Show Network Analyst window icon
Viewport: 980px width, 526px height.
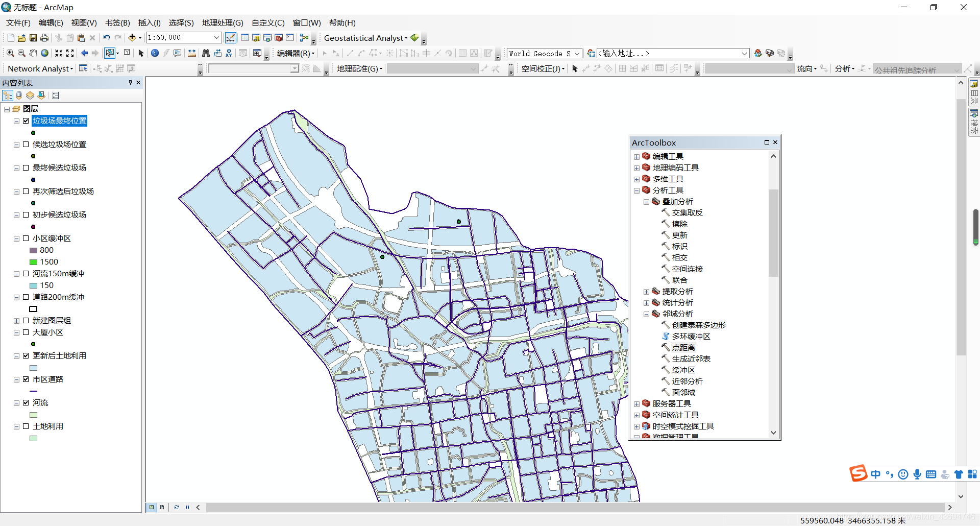83,68
